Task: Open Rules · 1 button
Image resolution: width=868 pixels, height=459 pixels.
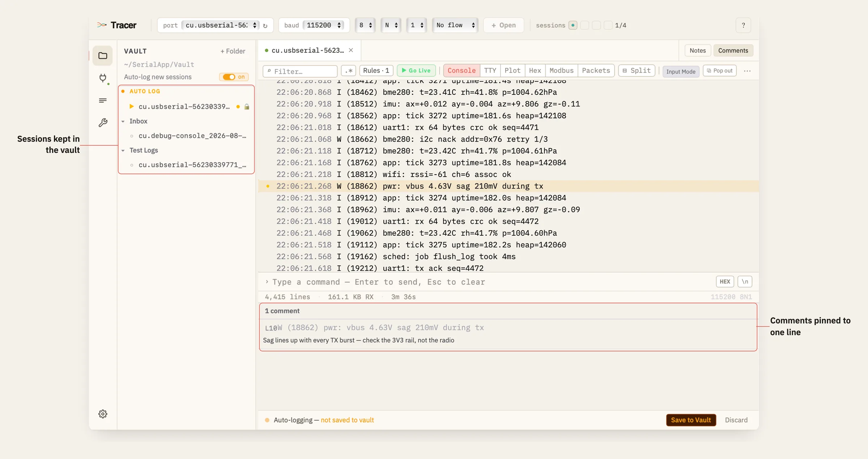Action: click(376, 71)
